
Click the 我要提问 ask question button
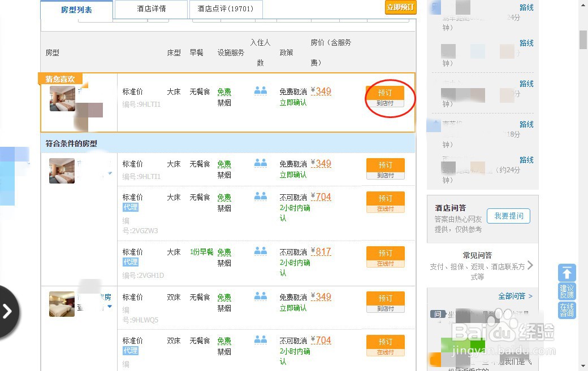click(508, 216)
